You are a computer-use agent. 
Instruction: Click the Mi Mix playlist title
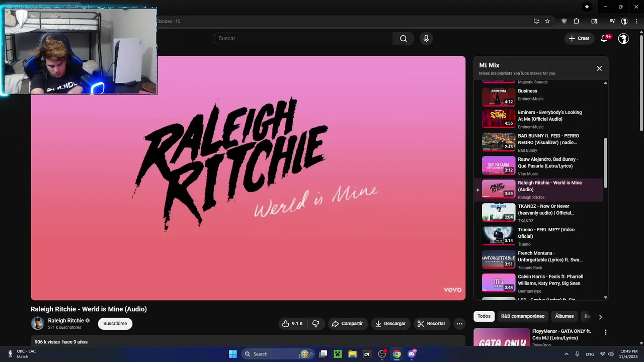pyautogui.click(x=489, y=65)
